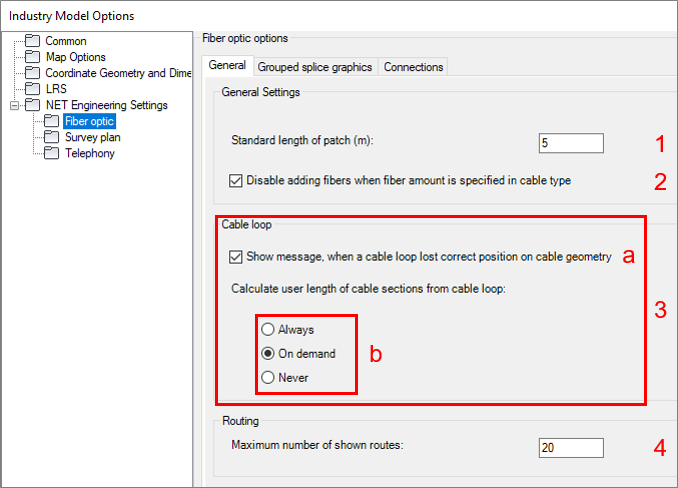The height and width of the screenshot is (488, 678).
Task: Select the Always radio button
Action: 268,329
